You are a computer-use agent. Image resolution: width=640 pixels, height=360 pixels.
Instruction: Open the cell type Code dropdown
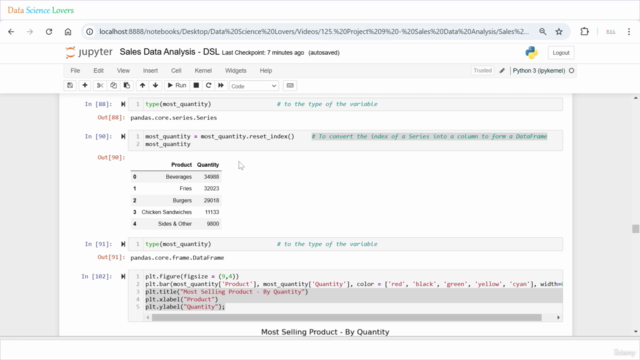click(x=253, y=86)
